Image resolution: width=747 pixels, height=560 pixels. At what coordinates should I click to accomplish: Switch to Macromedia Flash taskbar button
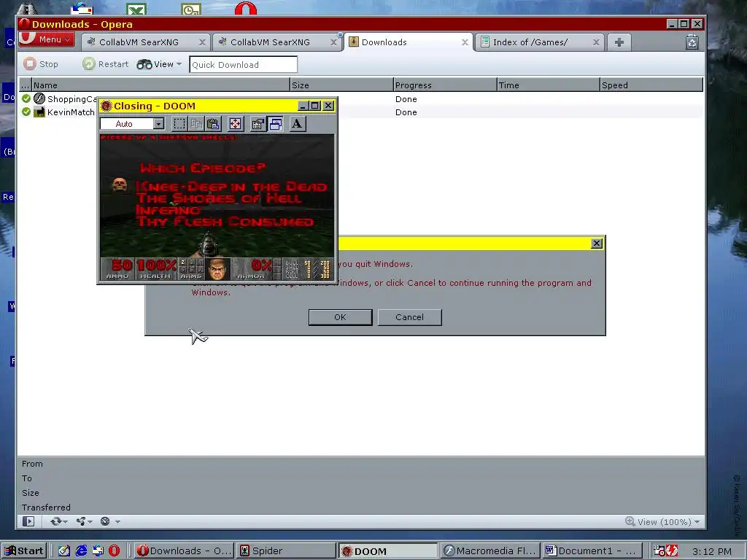click(x=490, y=551)
